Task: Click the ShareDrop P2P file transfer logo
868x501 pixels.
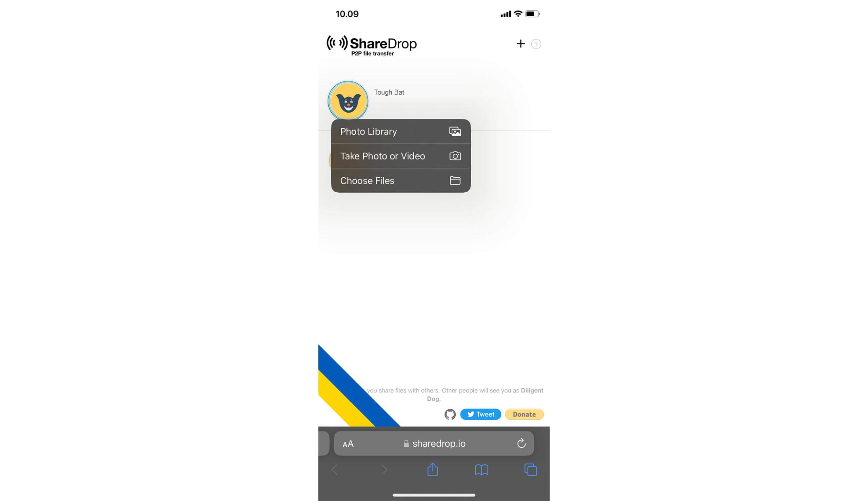Action: 371,45
